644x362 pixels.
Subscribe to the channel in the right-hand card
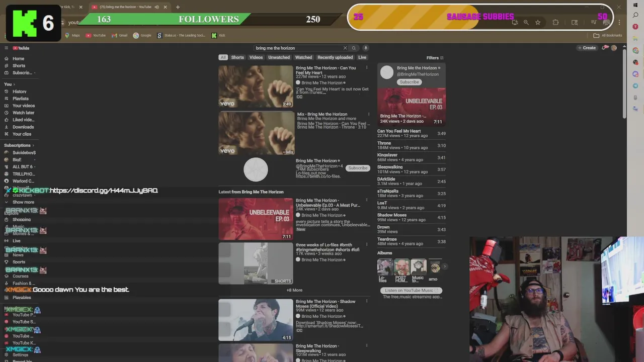click(x=409, y=82)
